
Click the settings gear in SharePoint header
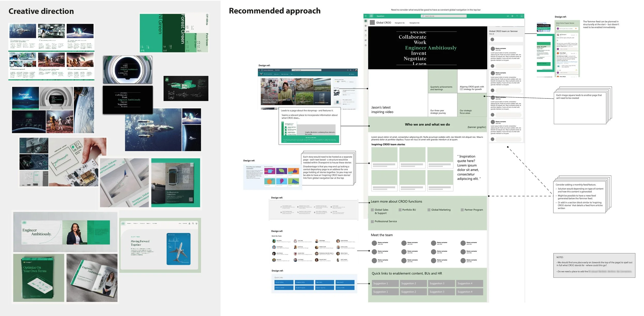click(512, 16)
